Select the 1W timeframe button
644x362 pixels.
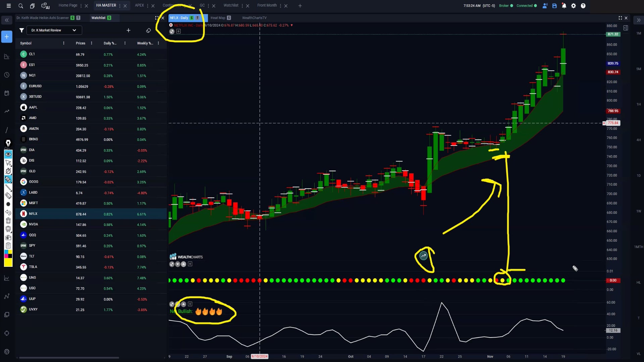(x=639, y=211)
